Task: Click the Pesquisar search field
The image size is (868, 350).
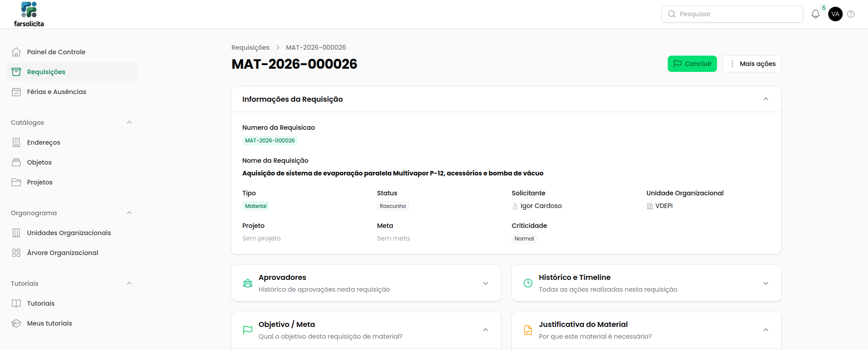Action: click(732, 14)
